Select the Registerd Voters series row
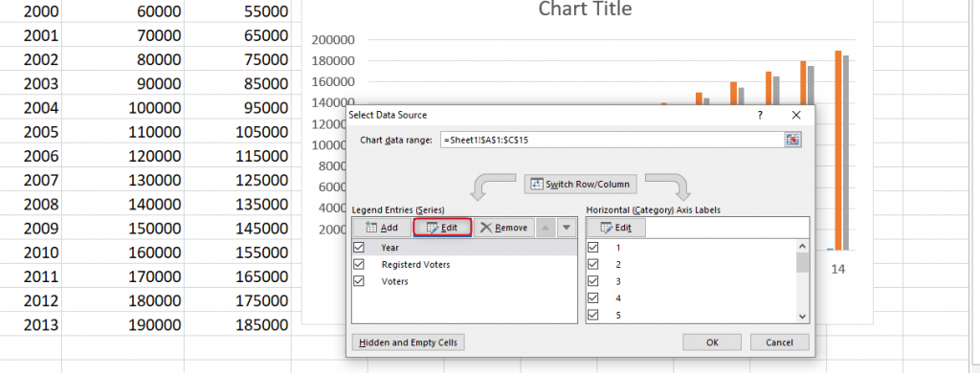980x373 pixels. click(x=464, y=264)
